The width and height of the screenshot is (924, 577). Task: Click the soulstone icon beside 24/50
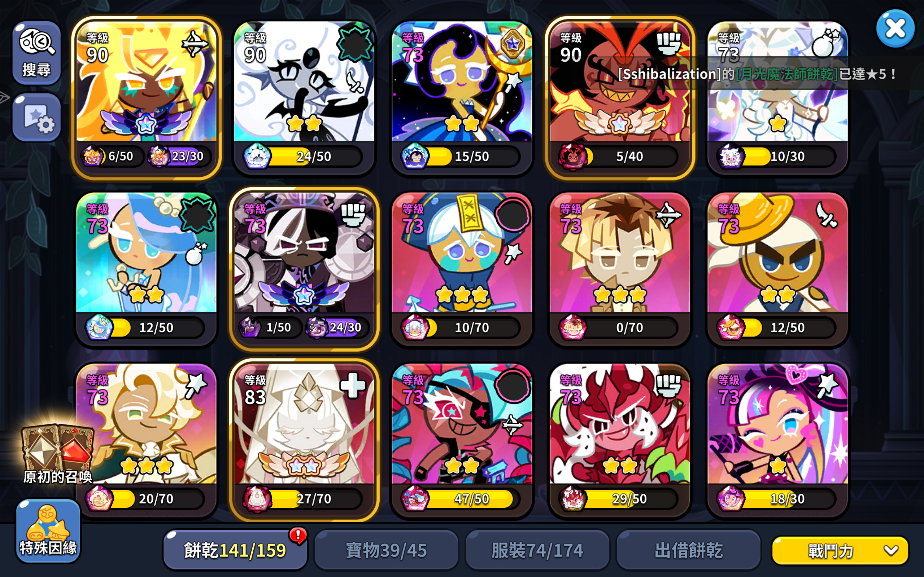[257, 156]
